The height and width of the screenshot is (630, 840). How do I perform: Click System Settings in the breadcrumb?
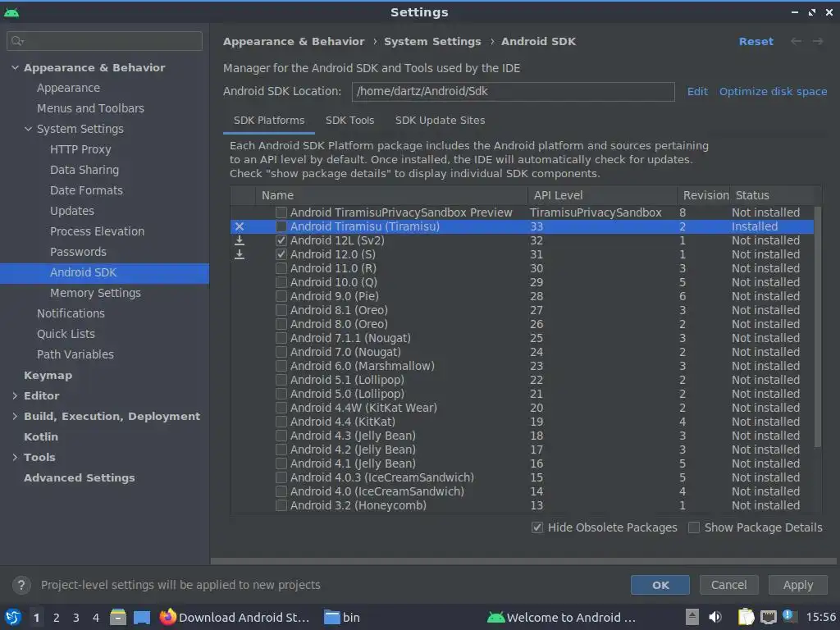[432, 41]
